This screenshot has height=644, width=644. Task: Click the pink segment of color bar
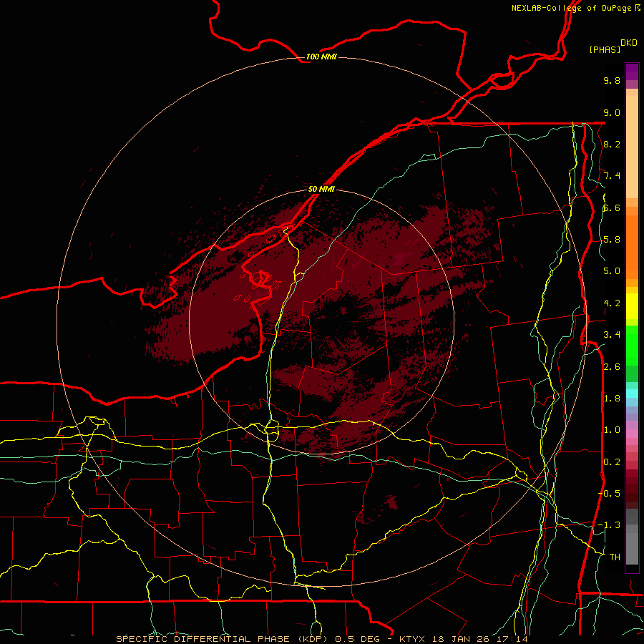pyautogui.click(x=632, y=434)
